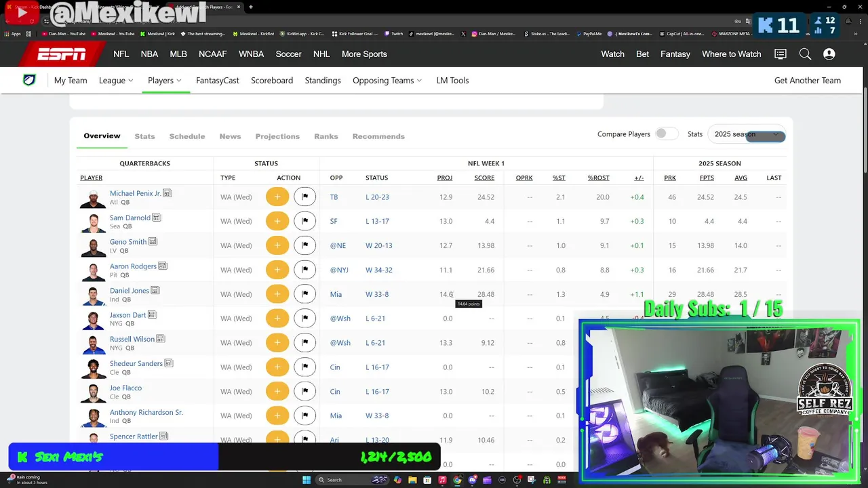Open ESPN search magnifier icon
Screen dimensions: 868x488
coord(805,54)
